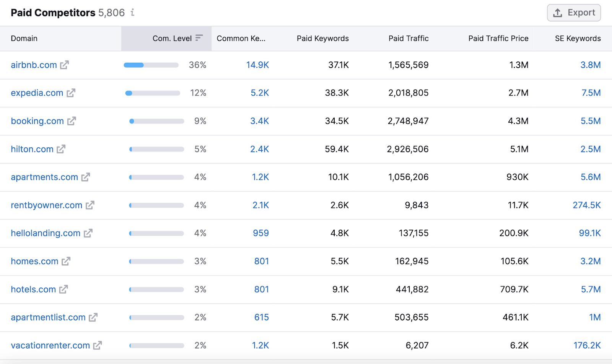Image resolution: width=612 pixels, height=364 pixels.
Task: Open booking.com common keywords 3.4K
Action: [x=260, y=121]
